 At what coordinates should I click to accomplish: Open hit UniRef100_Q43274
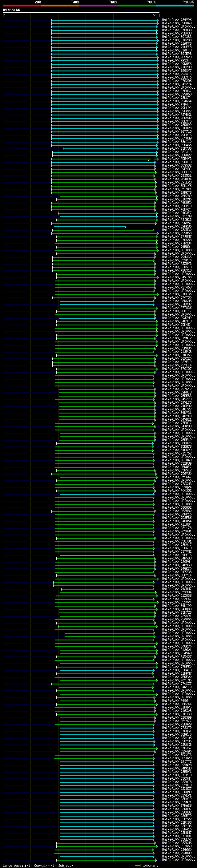click(177, 84)
